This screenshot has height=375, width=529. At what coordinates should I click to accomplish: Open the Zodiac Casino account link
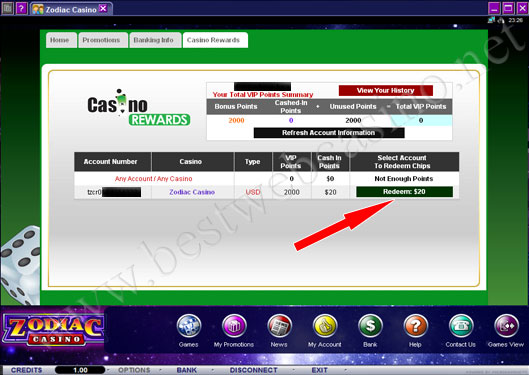pyautogui.click(x=192, y=192)
